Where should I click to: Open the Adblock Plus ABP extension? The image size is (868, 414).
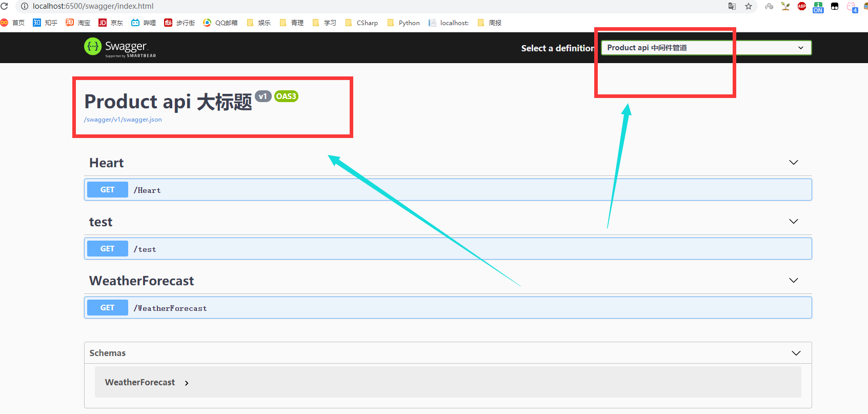(802, 6)
